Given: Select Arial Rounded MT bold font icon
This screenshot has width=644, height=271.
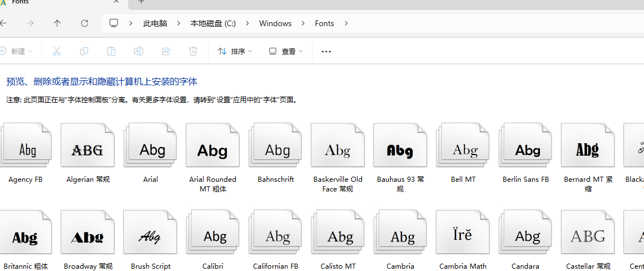Looking at the screenshot, I should point(213,146).
